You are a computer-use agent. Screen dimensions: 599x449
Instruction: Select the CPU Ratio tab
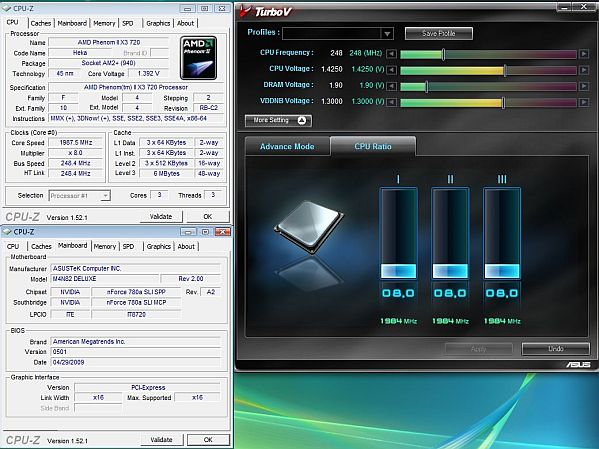tap(373, 146)
